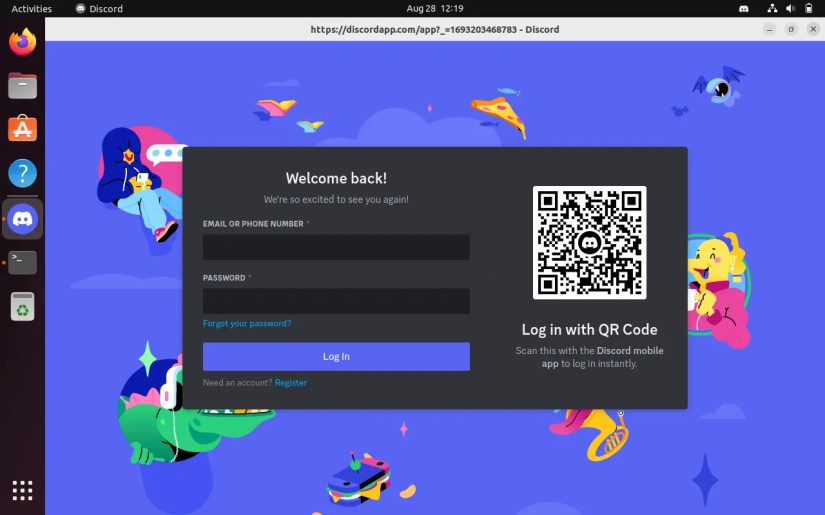Click the Log In button
Image resolution: width=825 pixels, height=515 pixels.
[x=336, y=356]
